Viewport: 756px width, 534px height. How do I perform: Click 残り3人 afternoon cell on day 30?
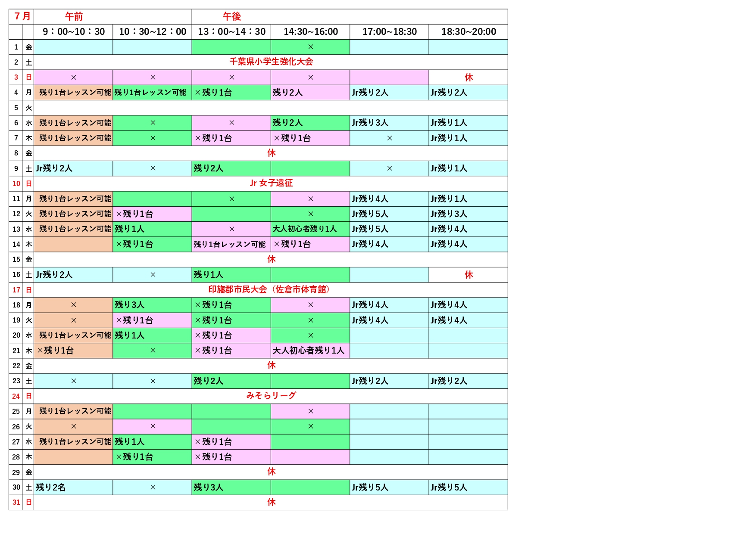[231, 487]
